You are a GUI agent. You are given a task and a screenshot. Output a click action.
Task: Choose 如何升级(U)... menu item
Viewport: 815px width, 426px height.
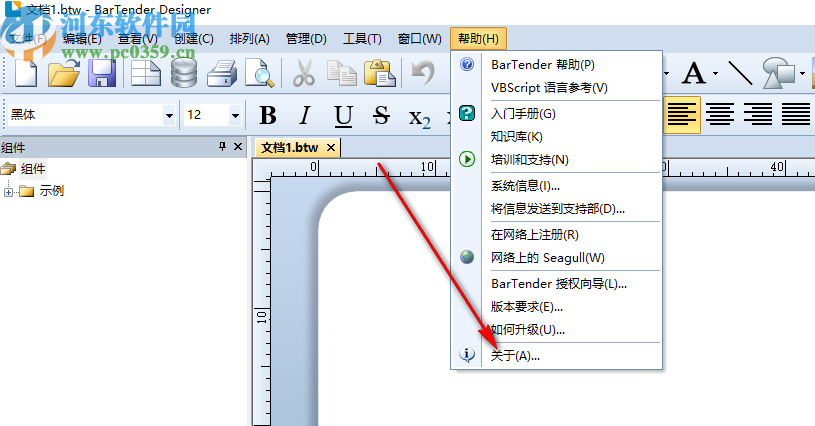coord(557,329)
